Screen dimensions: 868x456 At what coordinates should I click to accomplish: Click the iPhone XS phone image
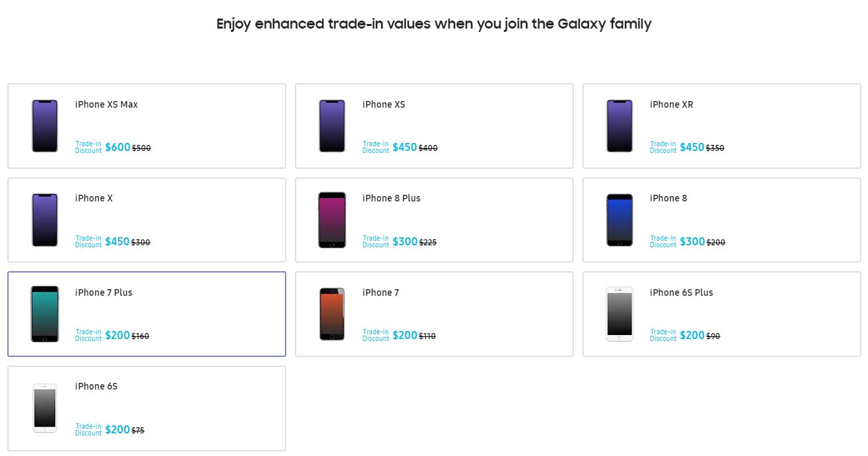tap(332, 126)
